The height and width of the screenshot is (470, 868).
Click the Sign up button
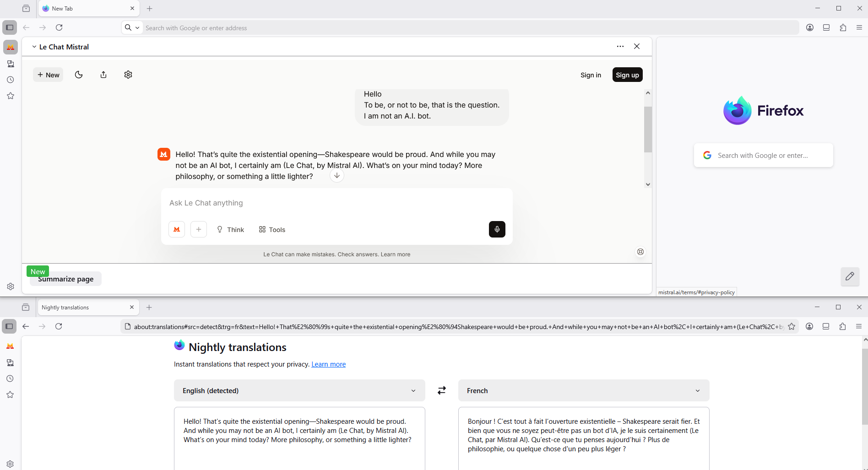pos(627,75)
